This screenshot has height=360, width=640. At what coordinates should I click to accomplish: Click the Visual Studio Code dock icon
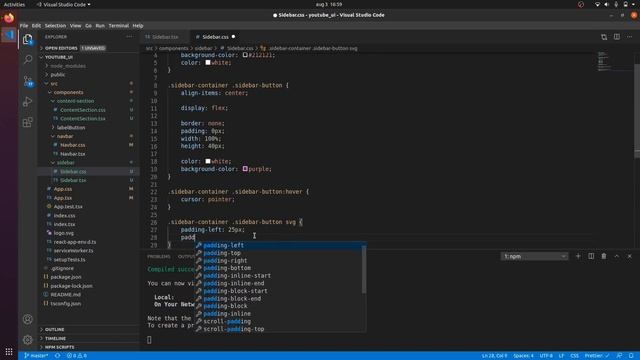click(9, 35)
